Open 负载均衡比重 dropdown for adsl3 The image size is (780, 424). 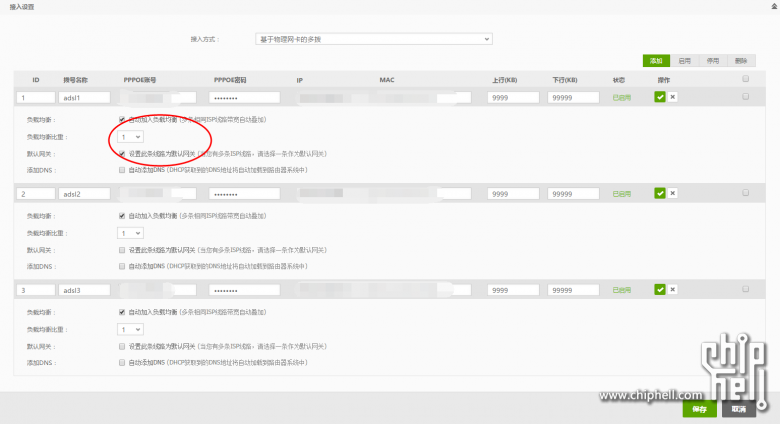coord(130,329)
